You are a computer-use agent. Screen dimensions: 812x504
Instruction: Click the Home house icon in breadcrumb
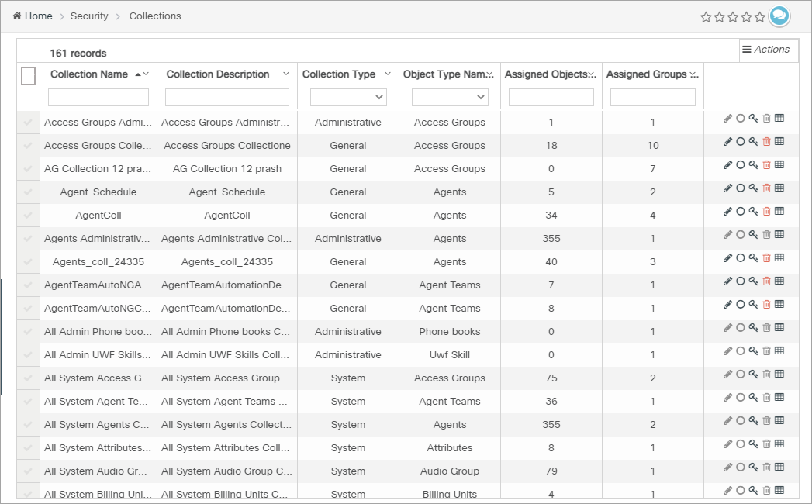(x=17, y=16)
